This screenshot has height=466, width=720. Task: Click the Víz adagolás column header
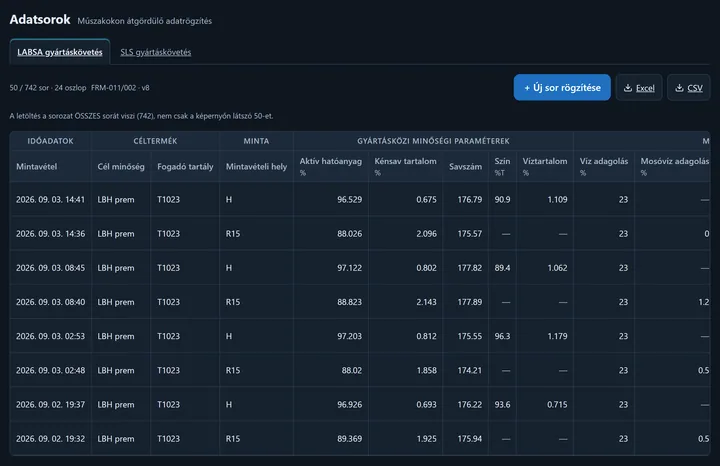click(604, 167)
